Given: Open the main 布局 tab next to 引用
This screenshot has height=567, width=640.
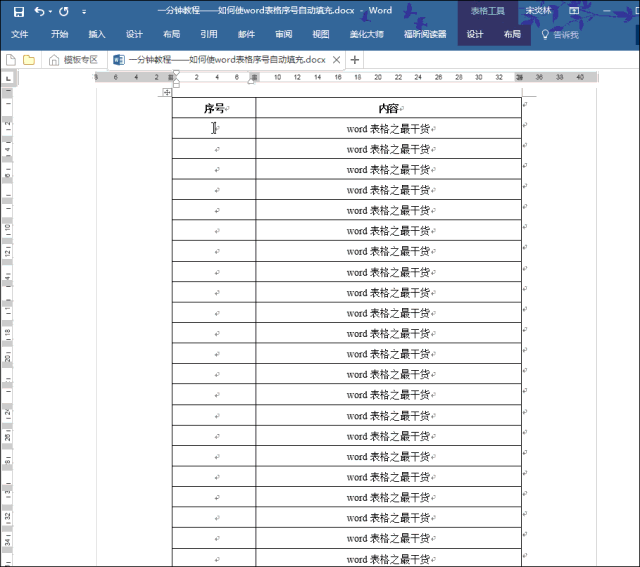Looking at the screenshot, I should pyautogui.click(x=171, y=34).
